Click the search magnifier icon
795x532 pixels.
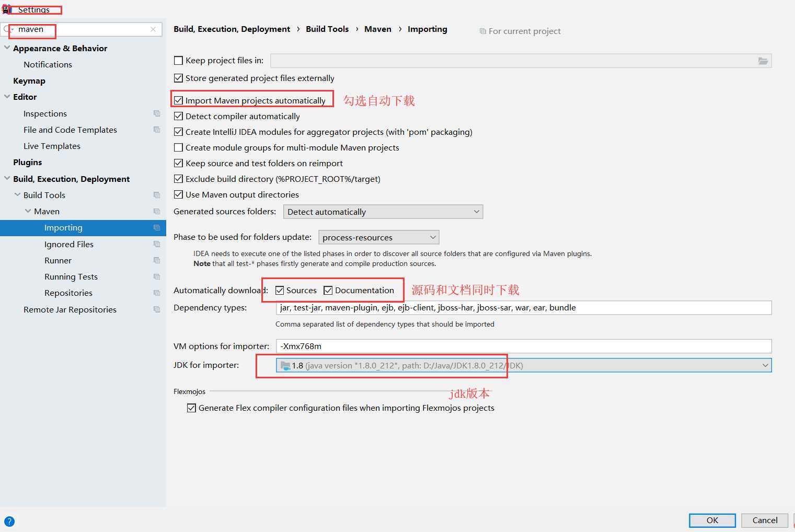click(x=7, y=29)
